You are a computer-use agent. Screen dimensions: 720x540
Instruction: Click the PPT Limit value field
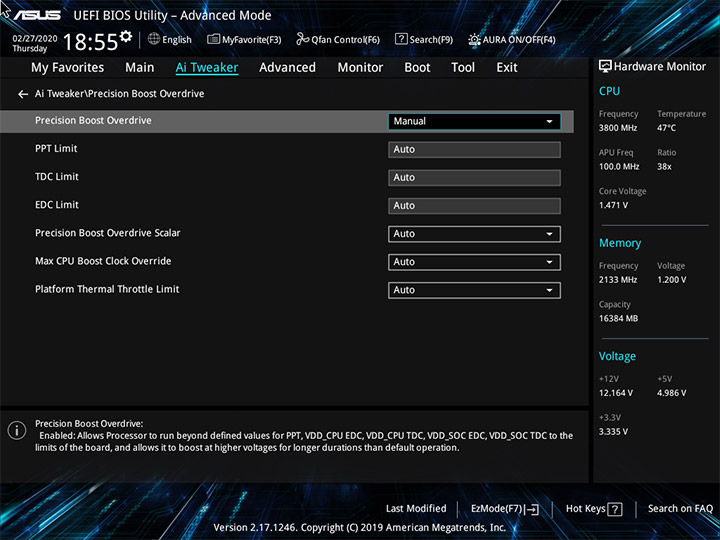474,150
